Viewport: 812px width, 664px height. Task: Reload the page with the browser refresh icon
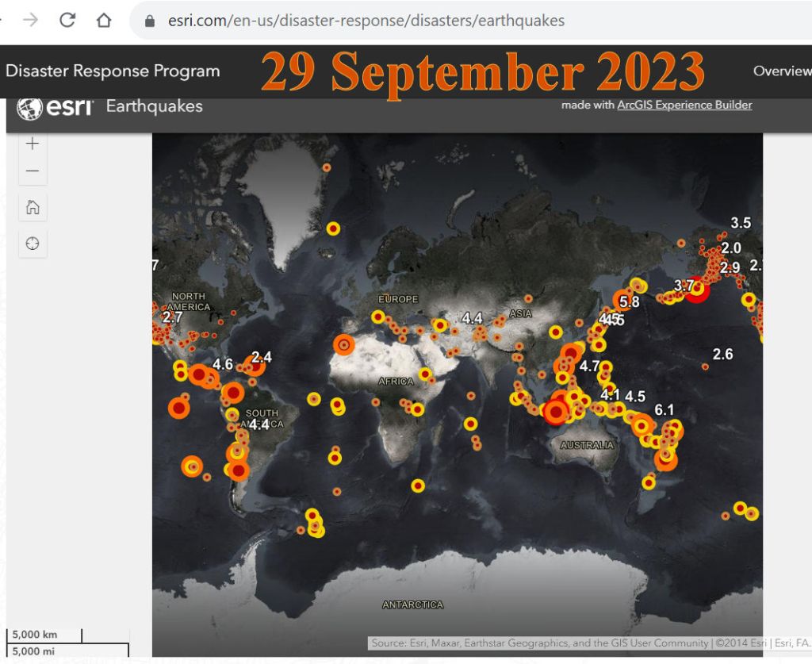67,21
